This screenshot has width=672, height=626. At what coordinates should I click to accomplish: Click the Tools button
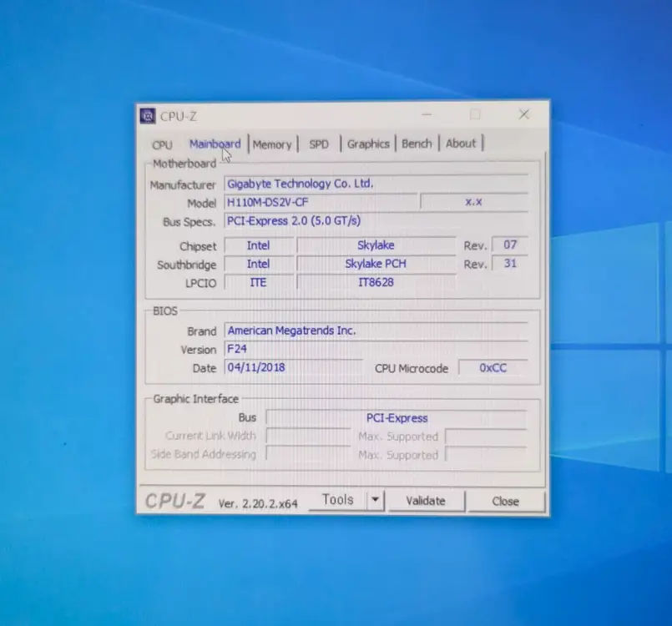click(338, 500)
